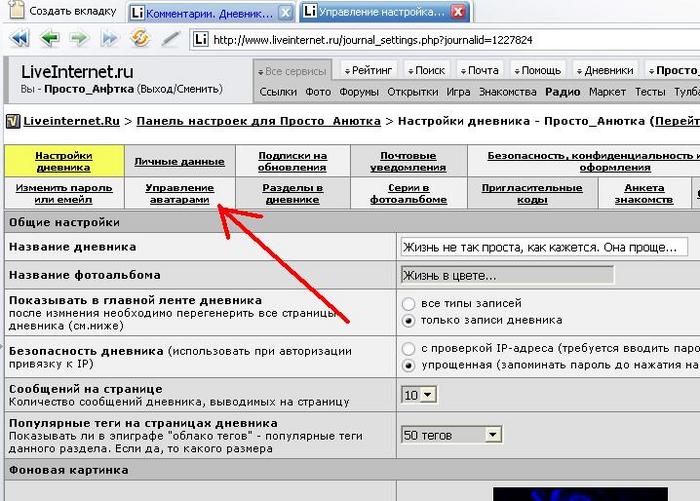Open the 'Управление аватарами' tab
700x501 pixels.
coord(179,193)
